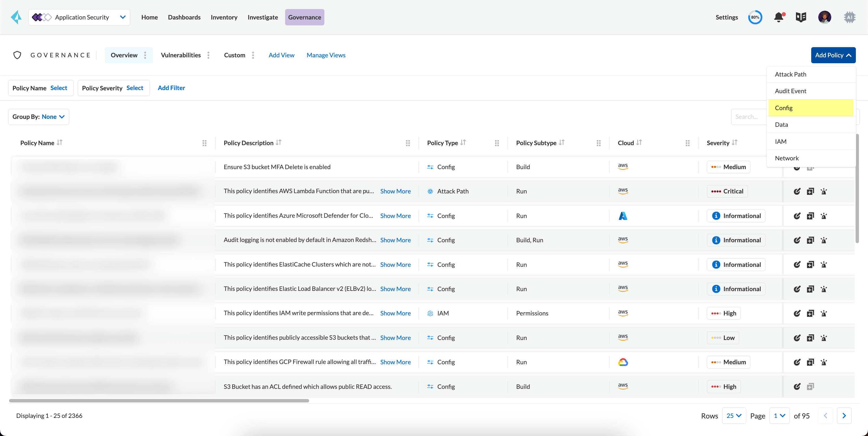Click the Governance shield icon
Screen dimensions: 868x436
[17, 55]
